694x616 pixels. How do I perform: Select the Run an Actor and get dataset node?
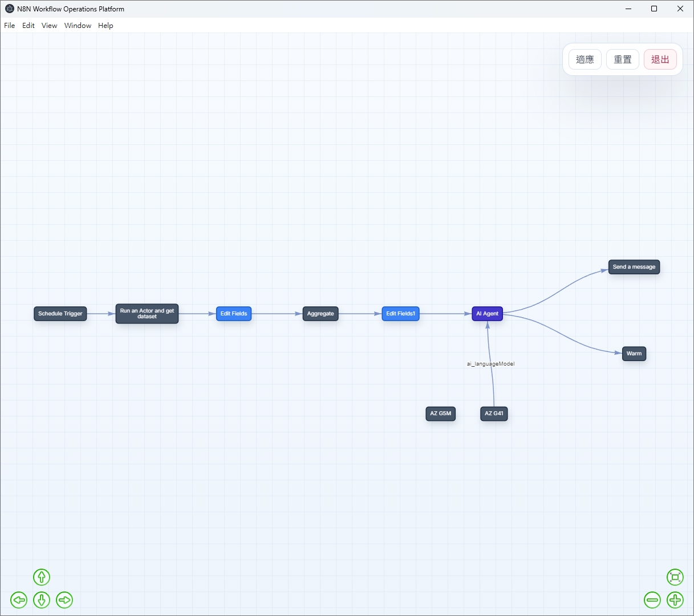click(147, 314)
